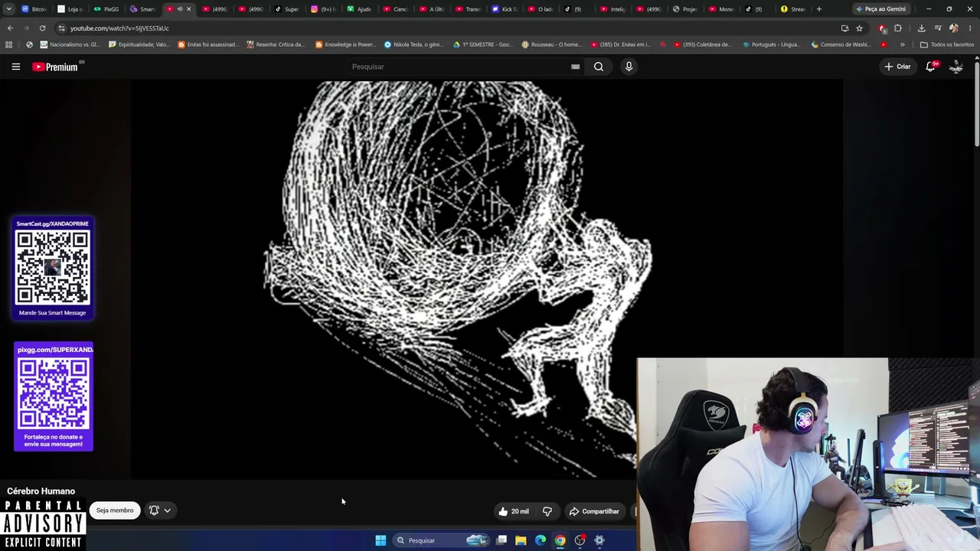Click the Compartilhar share button

tap(594, 511)
